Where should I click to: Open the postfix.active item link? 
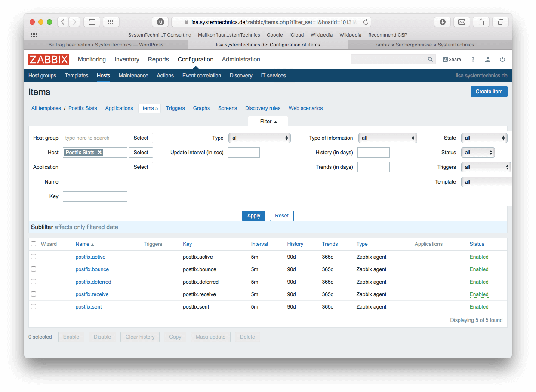point(90,257)
